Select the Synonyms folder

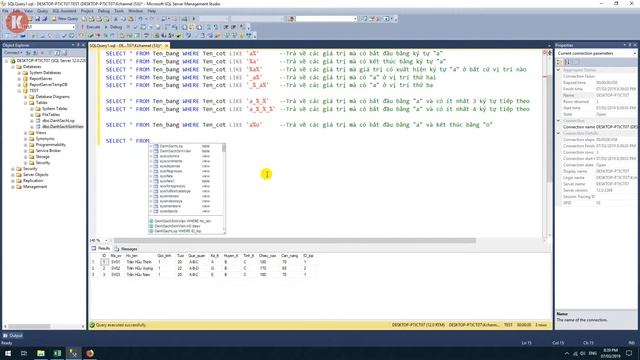point(45,139)
